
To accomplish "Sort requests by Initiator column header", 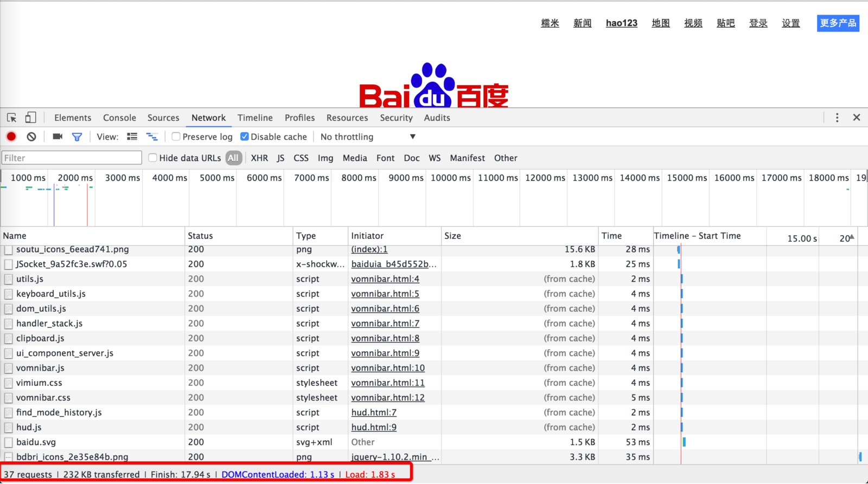I will pos(394,236).
